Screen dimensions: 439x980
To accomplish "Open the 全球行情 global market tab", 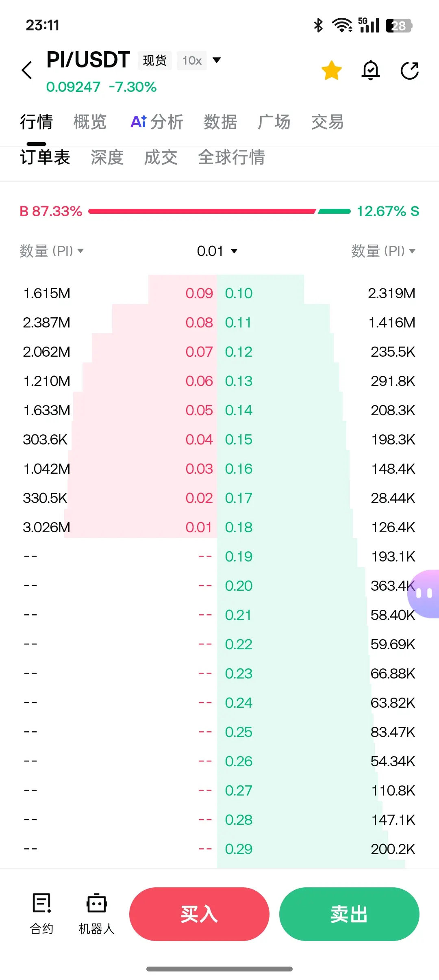I will [x=232, y=157].
